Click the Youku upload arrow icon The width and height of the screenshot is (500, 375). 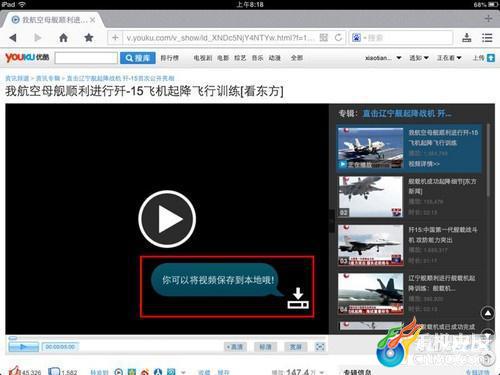tap(491, 58)
